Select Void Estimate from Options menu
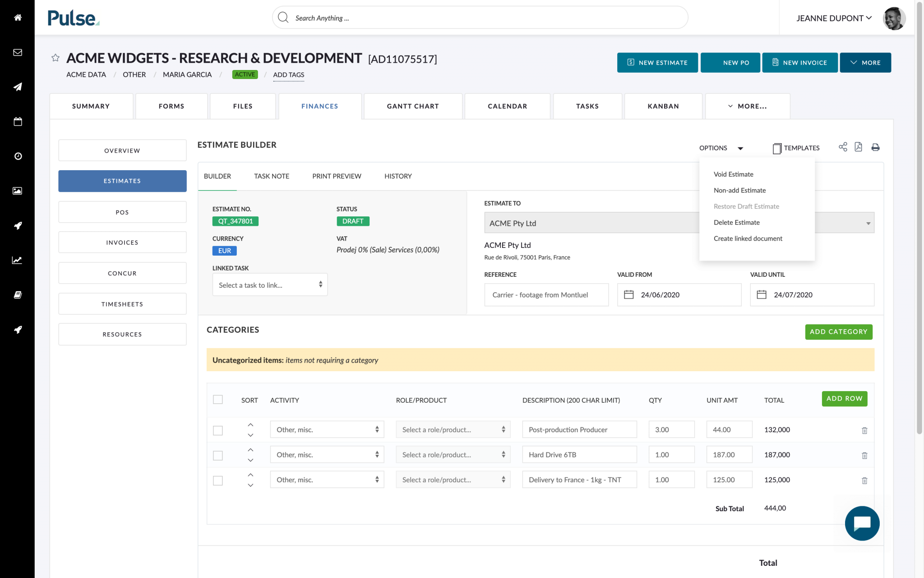 tap(733, 174)
